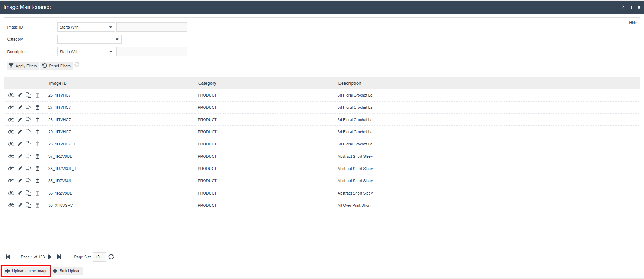The image size is (644, 279).
Task: Delete image 27_1ITVHC7
Action: coord(37,107)
